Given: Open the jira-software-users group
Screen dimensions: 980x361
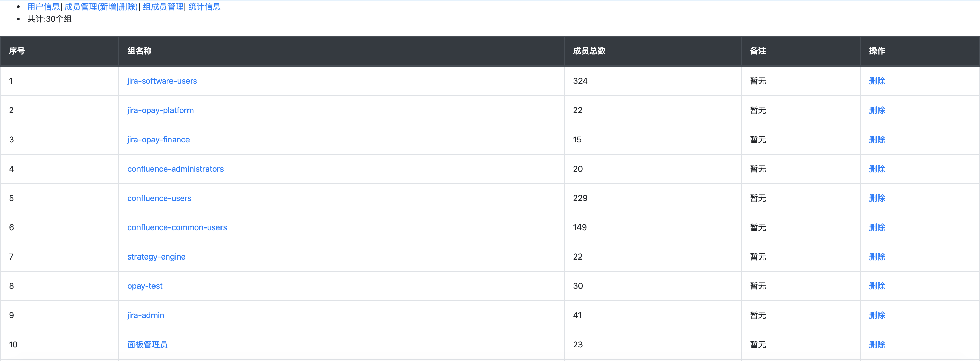Looking at the screenshot, I should 162,81.
